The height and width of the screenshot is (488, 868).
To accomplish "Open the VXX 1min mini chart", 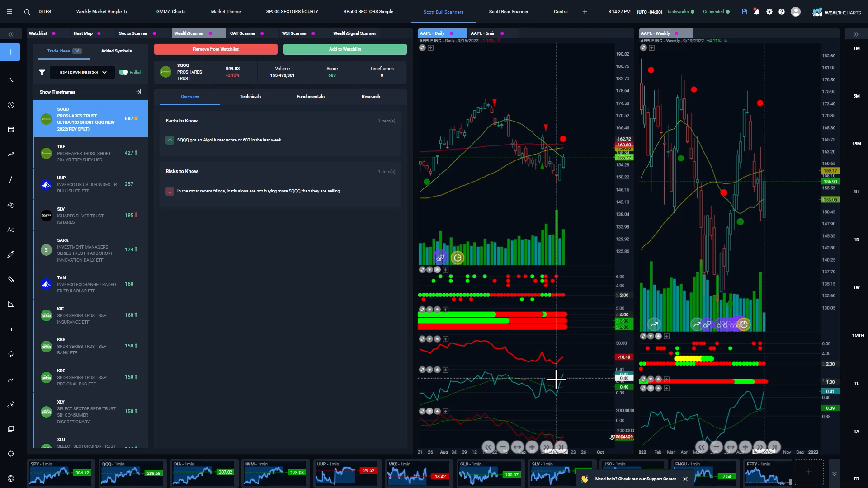I will pos(419,473).
